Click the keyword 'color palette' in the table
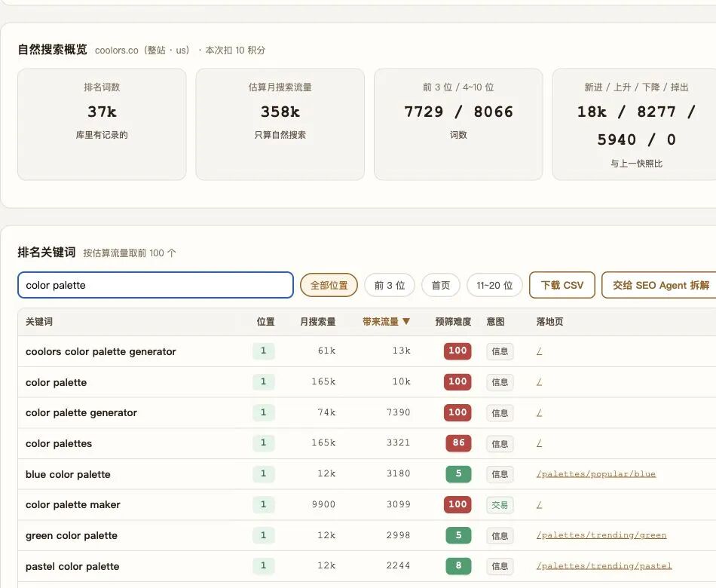The height and width of the screenshot is (588, 716). 57,382
